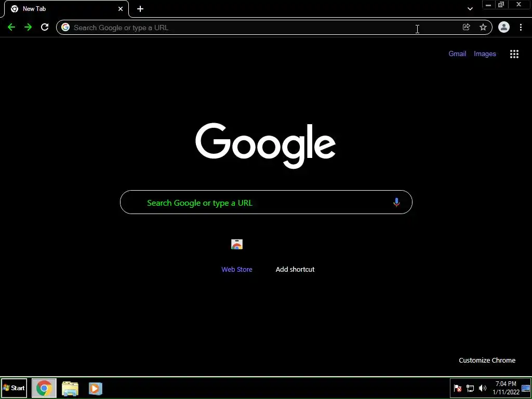Image resolution: width=532 pixels, height=399 pixels.
Task: Click the Google icon in the address bar
Action: 65,27
